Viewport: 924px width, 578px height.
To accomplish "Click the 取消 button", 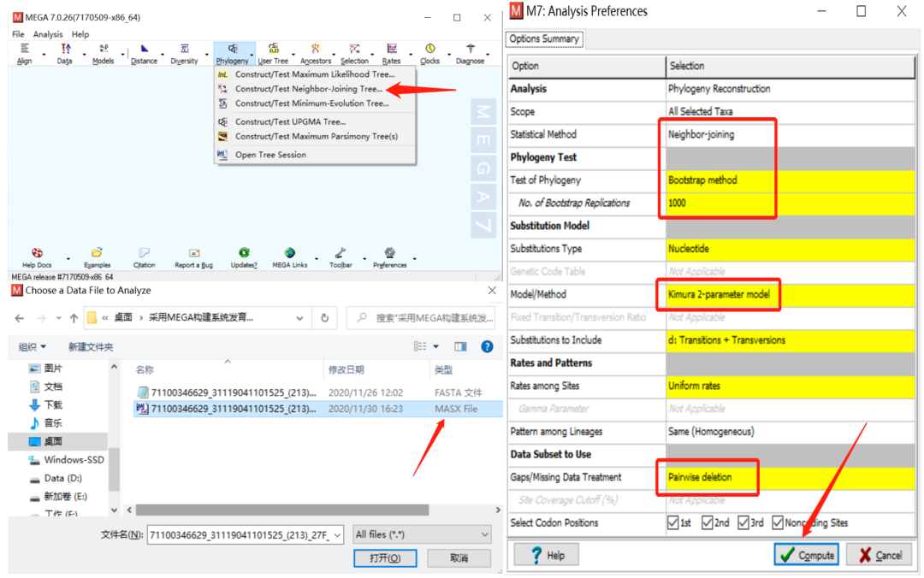I will [459, 558].
